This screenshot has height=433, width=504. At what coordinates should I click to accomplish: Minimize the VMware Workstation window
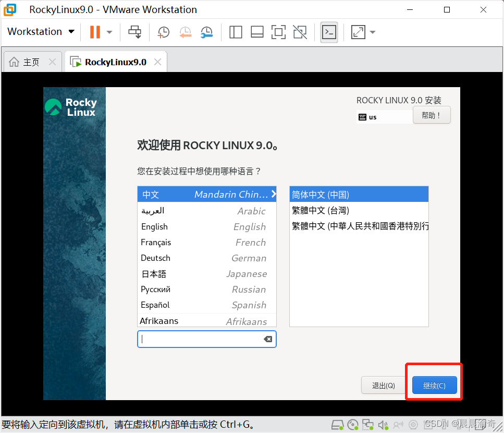[x=410, y=9]
